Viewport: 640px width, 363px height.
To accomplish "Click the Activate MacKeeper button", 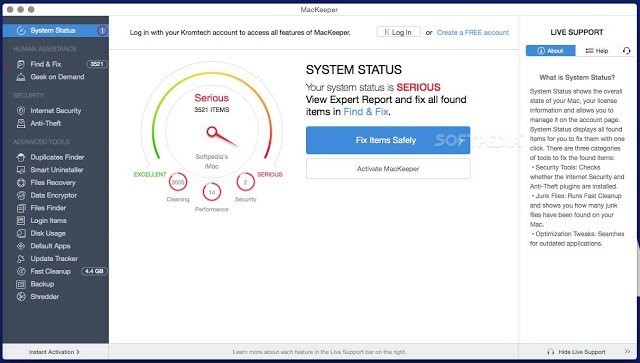I will coord(388,169).
